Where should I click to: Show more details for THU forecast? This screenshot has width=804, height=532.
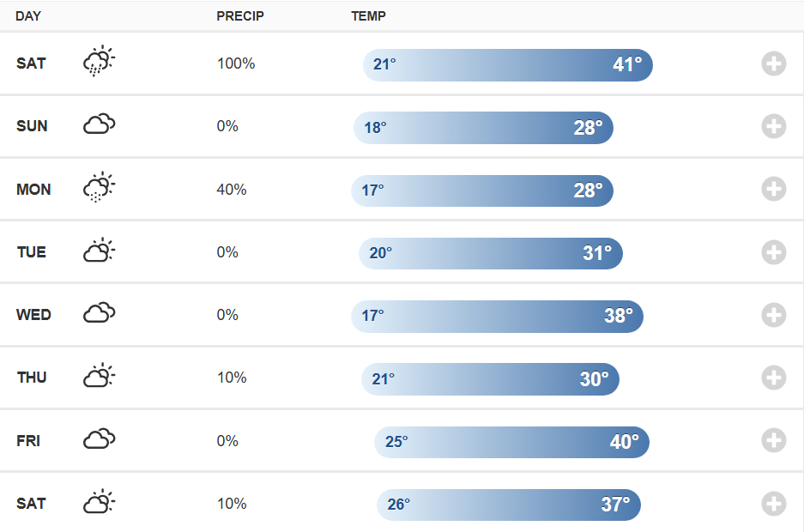[x=773, y=378]
